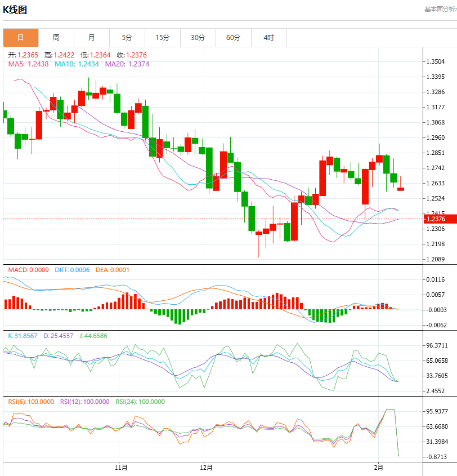Click the -0.0062 MACD axis label
Viewport: 457px width, 476px height.
pos(436,325)
